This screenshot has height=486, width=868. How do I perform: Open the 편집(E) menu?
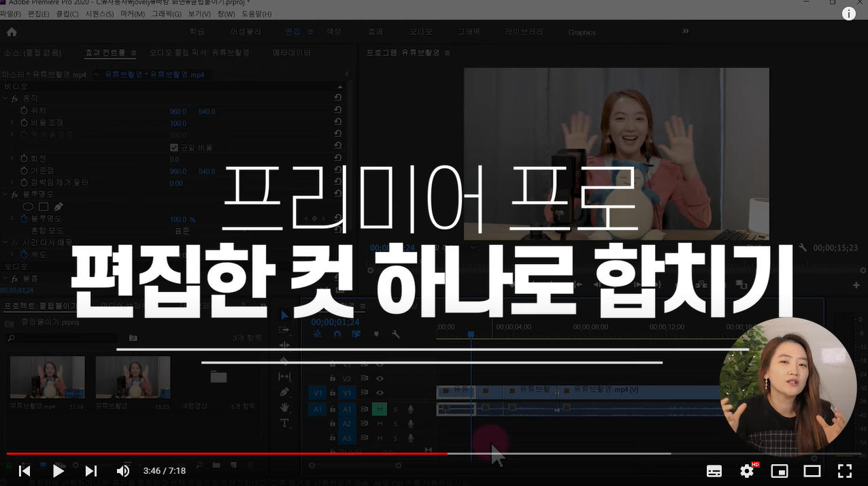[38, 14]
